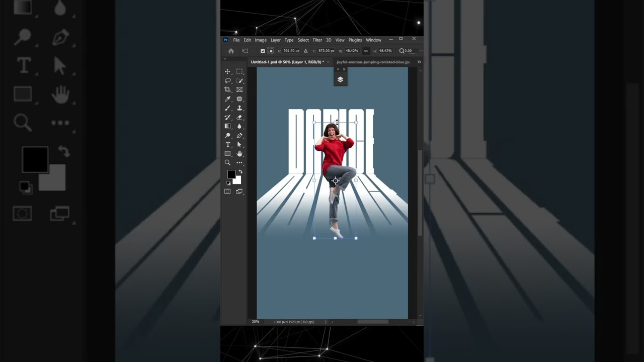Select the Eyedropper tool

coord(227,99)
